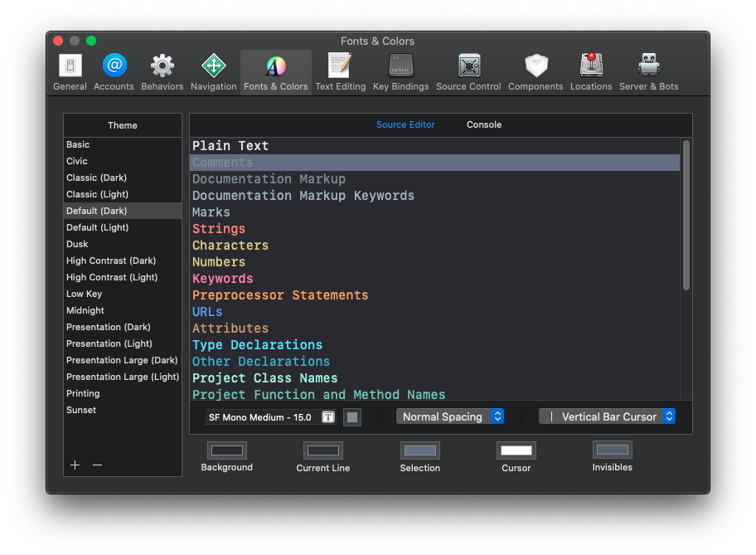Select the Preprocessor Statements row

[435, 295]
